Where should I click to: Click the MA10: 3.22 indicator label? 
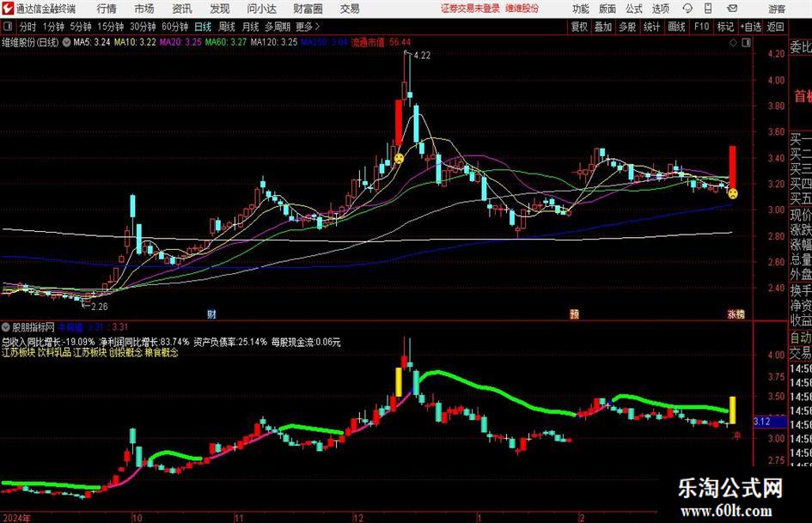pos(135,42)
